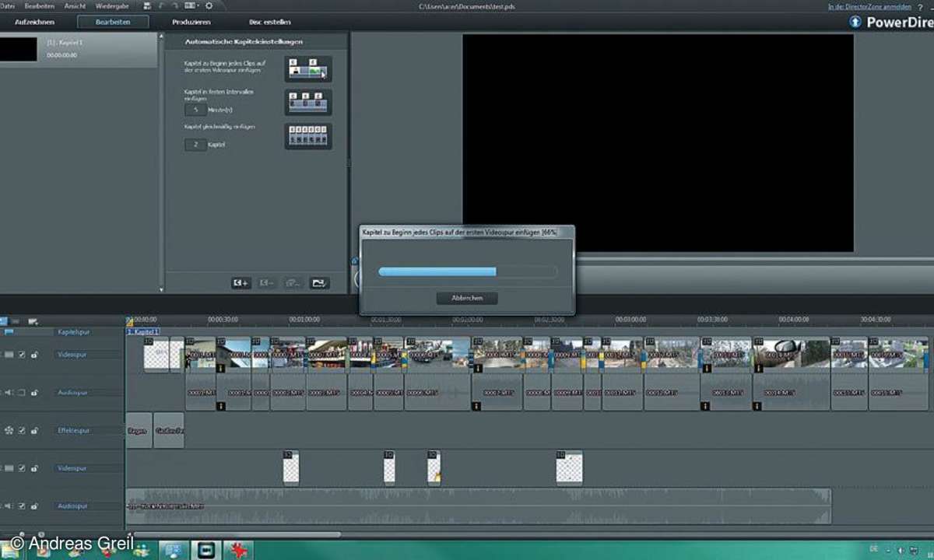Switch to the Disc erstellen tab
Image resolution: width=934 pixels, height=560 pixels.
click(x=269, y=22)
